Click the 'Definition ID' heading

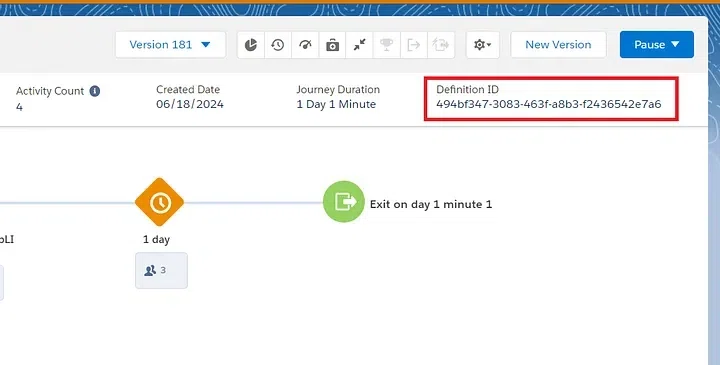pyautogui.click(x=467, y=90)
